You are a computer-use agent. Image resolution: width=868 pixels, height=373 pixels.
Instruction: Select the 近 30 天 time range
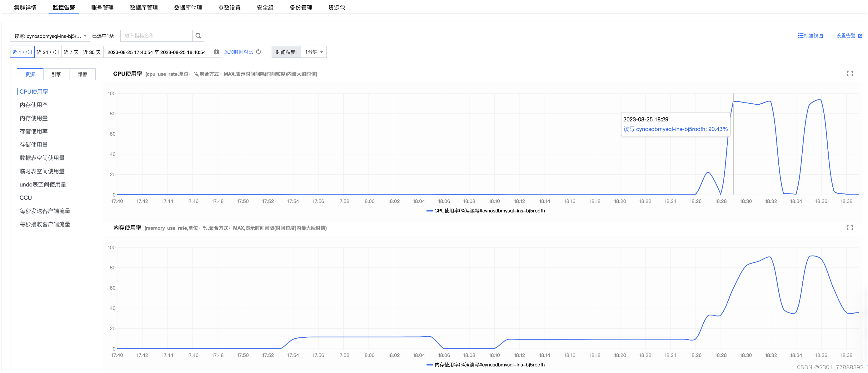coord(92,52)
